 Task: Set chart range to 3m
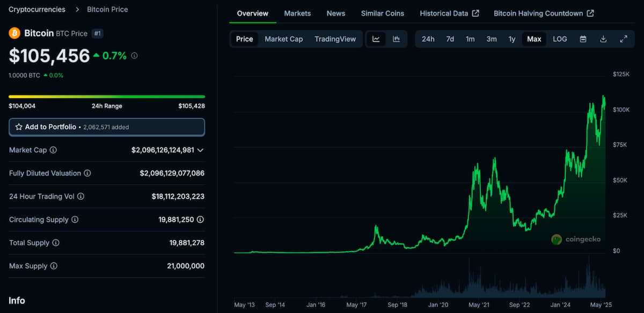492,39
